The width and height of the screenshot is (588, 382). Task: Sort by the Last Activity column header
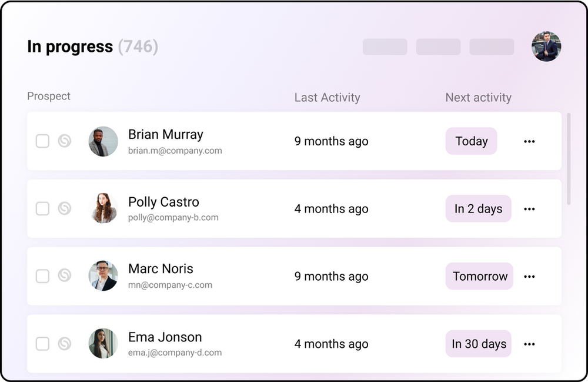coord(327,98)
